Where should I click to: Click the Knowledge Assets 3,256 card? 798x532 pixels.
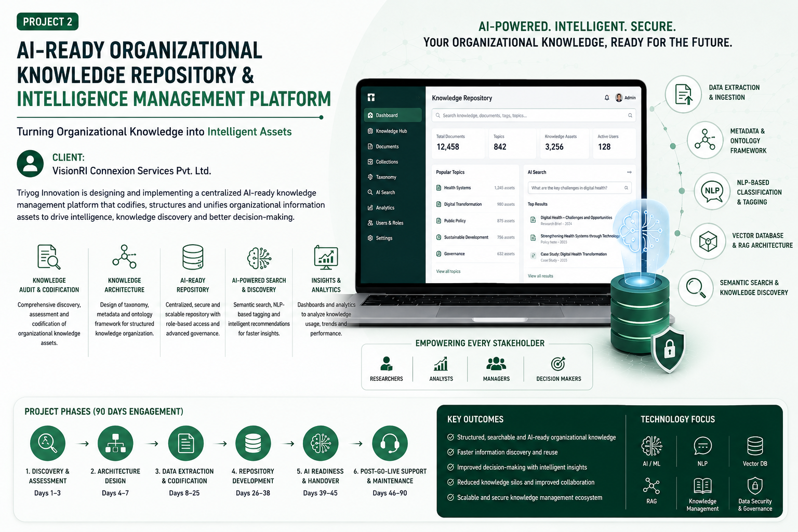tap(565, 143)
